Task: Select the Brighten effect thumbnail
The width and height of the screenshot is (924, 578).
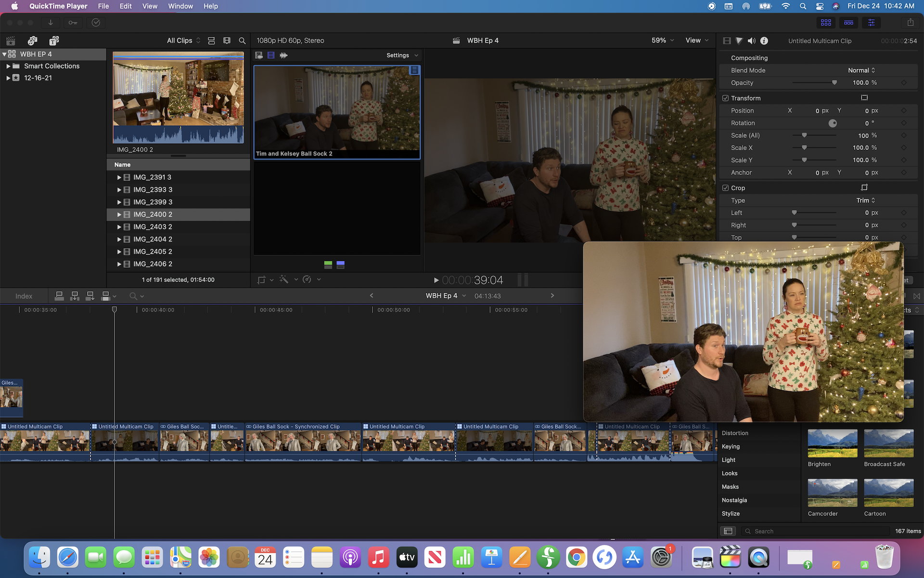Action: 832,444
